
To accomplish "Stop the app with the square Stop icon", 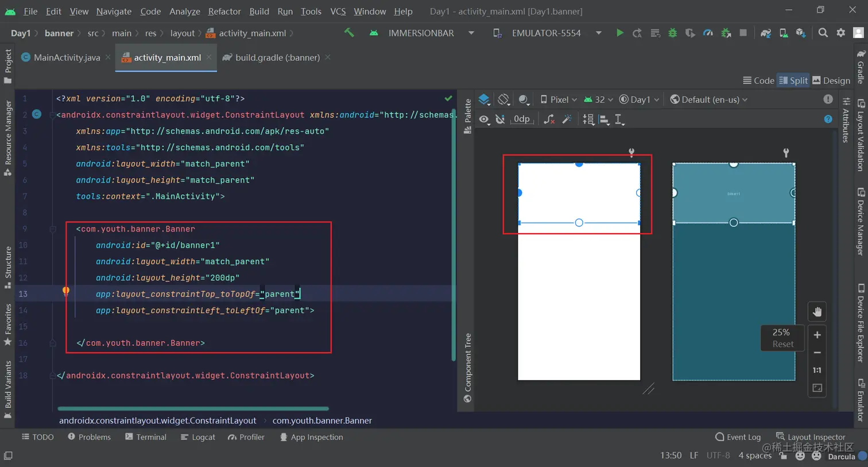I will coord(743,33).
